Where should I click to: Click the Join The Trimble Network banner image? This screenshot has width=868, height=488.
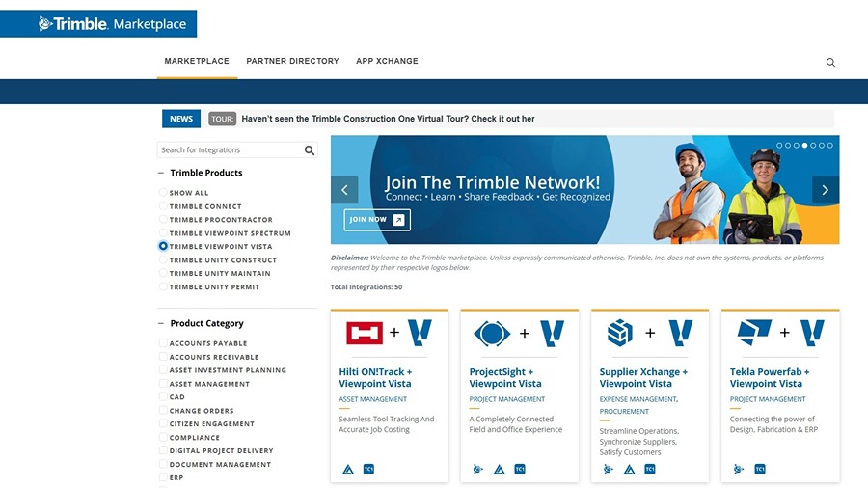pos(585,190)
